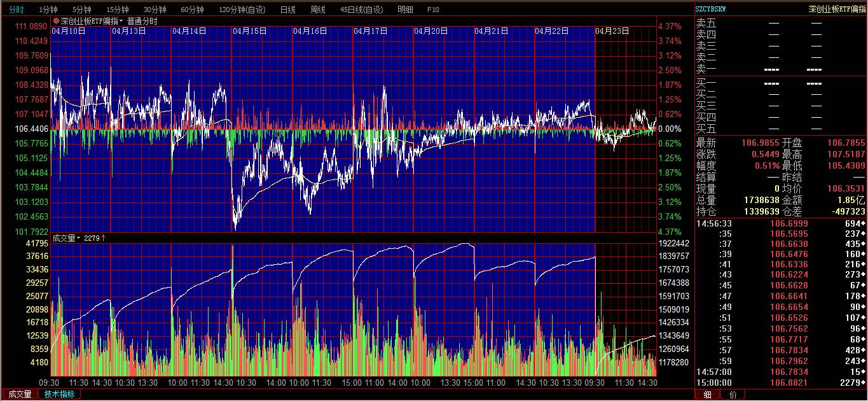Open the 明细 details view
This screenshot has height=401, width=868.
coord(405,10)
